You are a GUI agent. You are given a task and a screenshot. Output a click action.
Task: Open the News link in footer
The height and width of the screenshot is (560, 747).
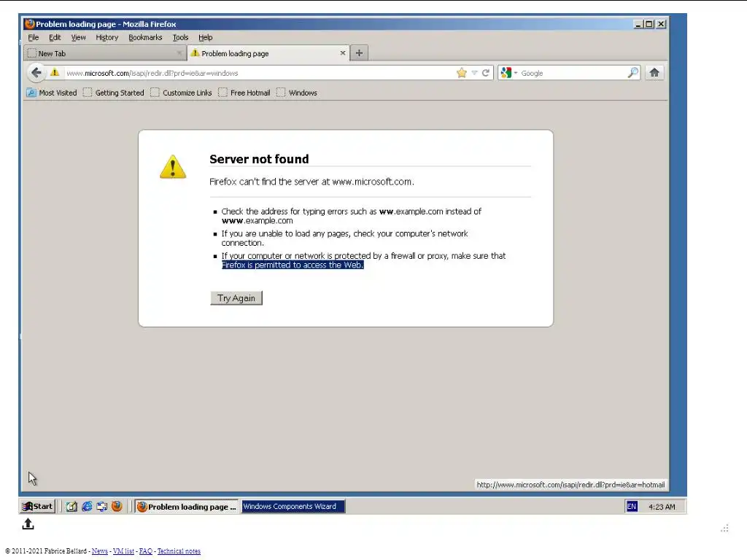99,551
